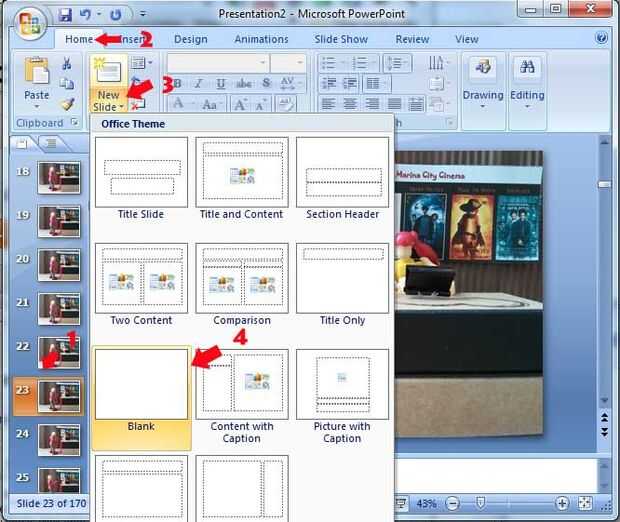This screenshot has height=522, width=620.
Task: Open text direction options
Action: (439, 63)
